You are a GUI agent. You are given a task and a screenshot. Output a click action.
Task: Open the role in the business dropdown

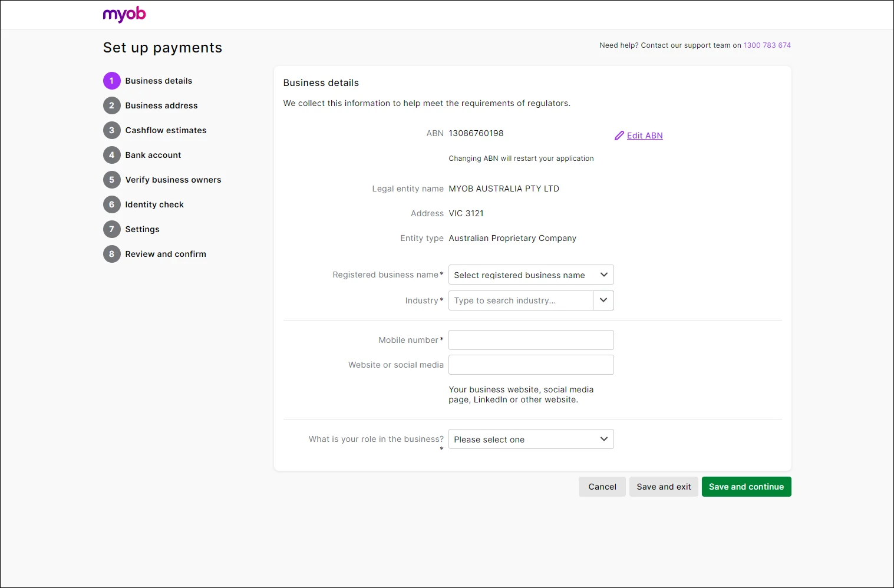coord(531,439)
